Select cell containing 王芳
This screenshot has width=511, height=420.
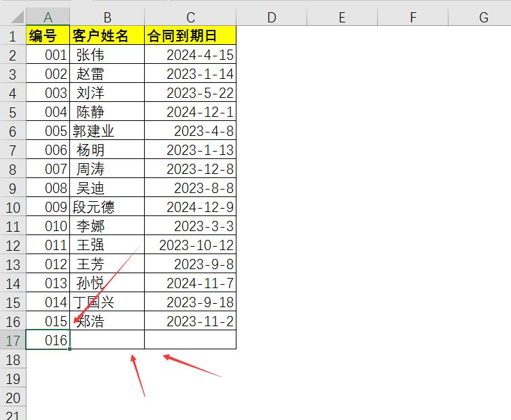(x=107, y=264)
